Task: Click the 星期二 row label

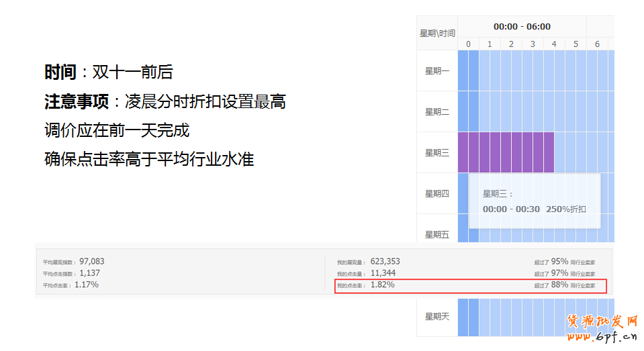Action: tap(437, 112)
